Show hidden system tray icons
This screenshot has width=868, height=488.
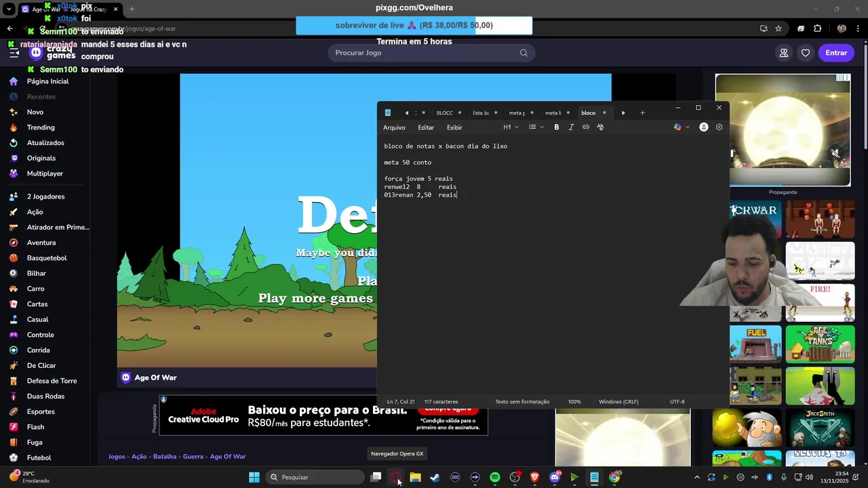pos(696,477)
